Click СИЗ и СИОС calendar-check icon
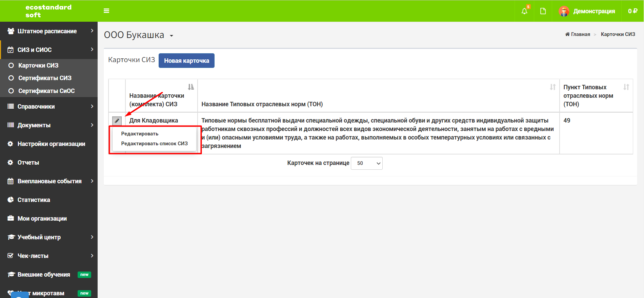 pyautogui.click(x=11, y=50)
